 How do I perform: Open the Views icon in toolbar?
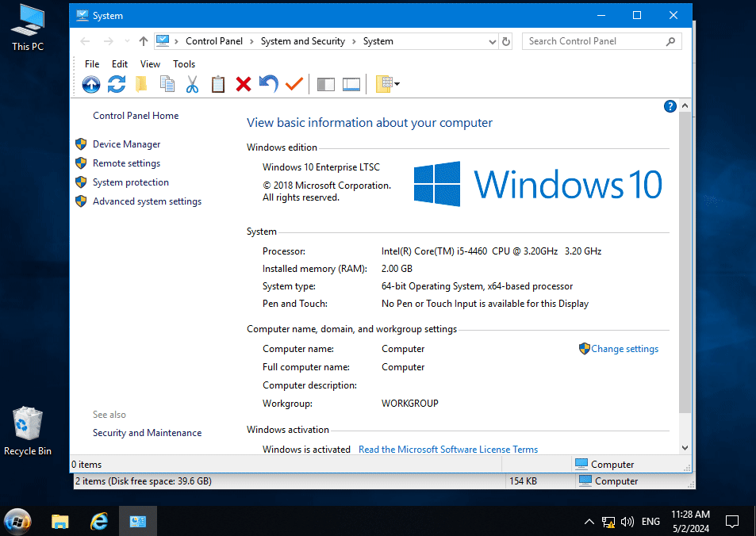coord(384,84)
